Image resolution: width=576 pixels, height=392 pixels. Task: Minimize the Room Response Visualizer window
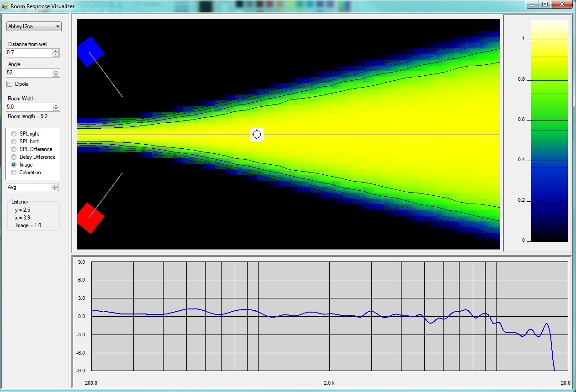[x=533, y=4]
